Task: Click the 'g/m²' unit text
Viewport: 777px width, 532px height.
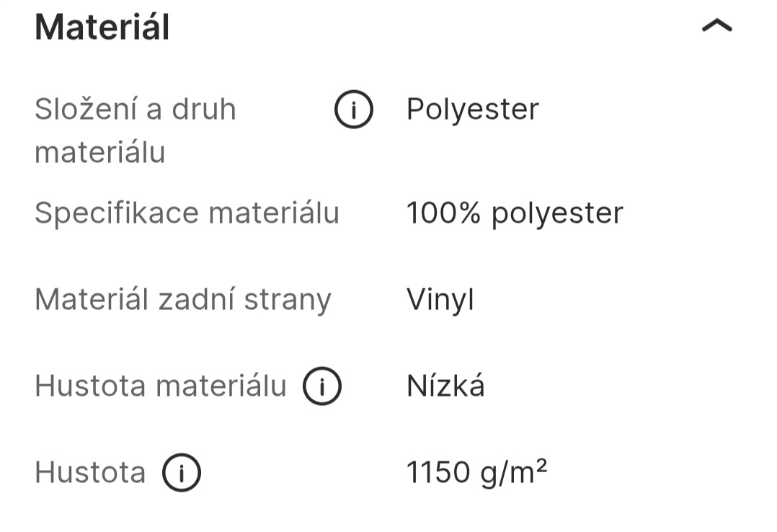Action: (x=513, y=474)
